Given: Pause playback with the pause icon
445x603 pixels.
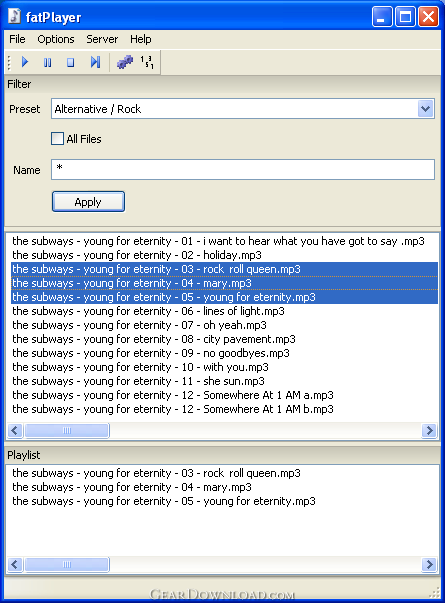Looking at the screenshot, I should [x=48, y=62].
